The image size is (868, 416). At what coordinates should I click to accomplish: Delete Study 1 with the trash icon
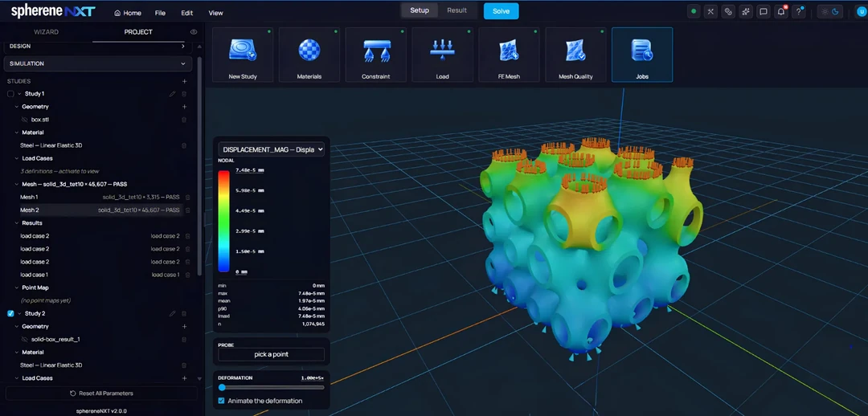(184, 94)
